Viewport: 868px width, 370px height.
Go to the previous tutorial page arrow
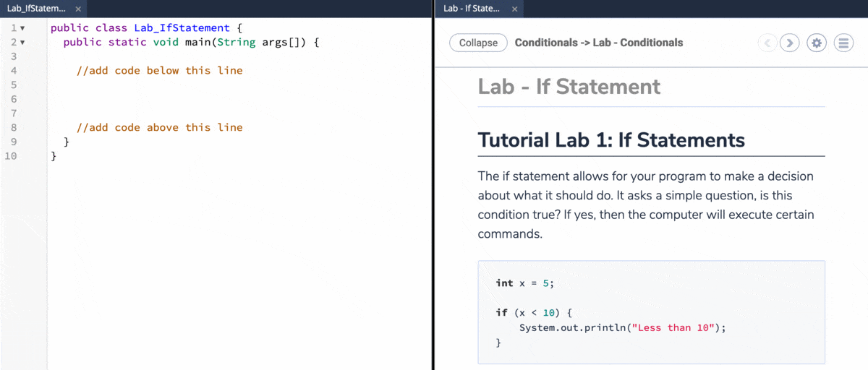(x=767, y=43)
